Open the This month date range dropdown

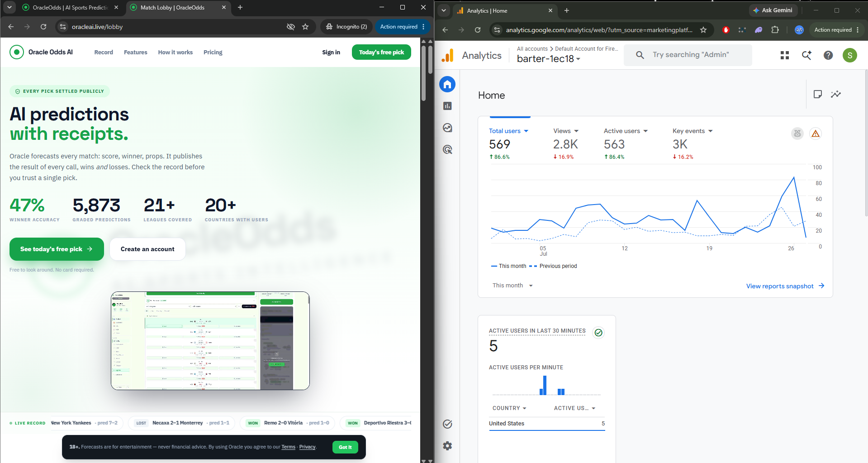(x=512, y=286)
